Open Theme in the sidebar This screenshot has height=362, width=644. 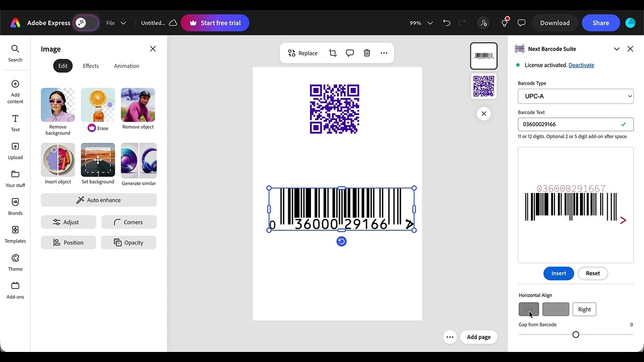point(15,262)
